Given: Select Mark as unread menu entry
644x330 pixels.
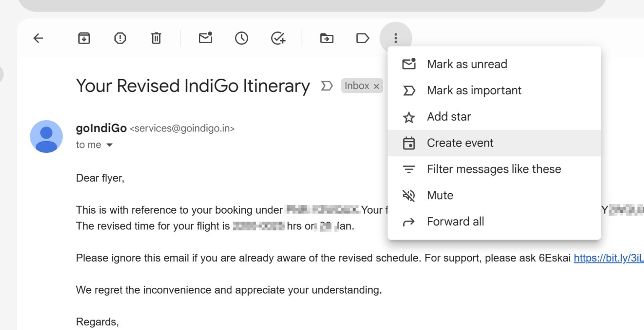Looking at the screenshot, I should [x=494, y=64].
